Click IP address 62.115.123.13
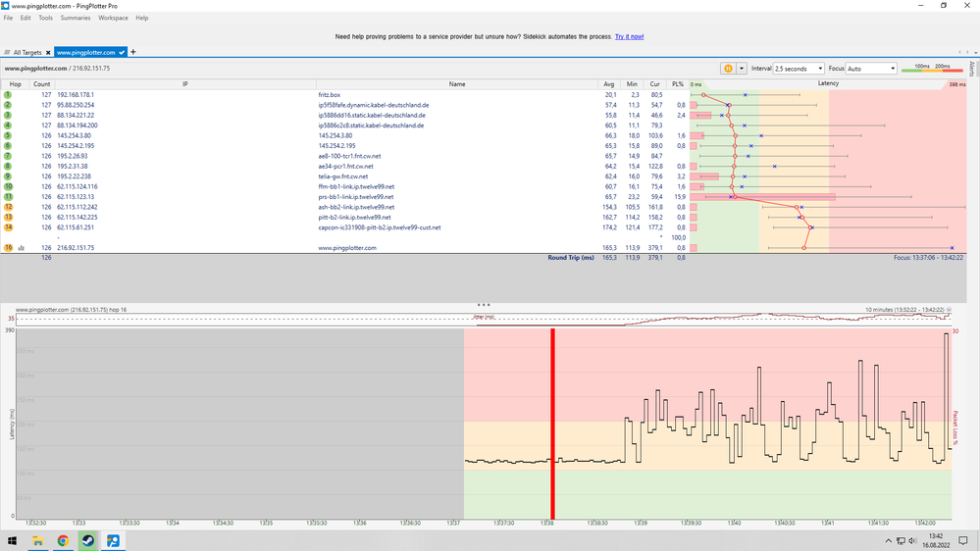Image resolution: width=980 pixels, height=551 pixels. 76,197
